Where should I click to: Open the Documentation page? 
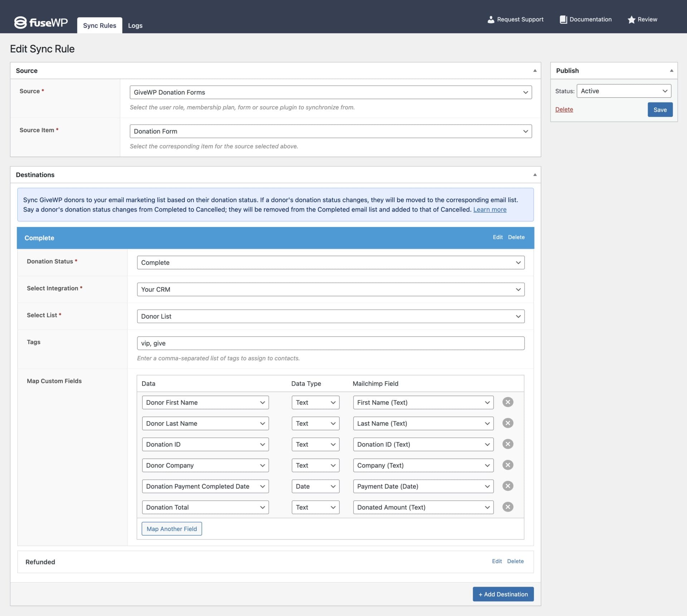point(585,19)
